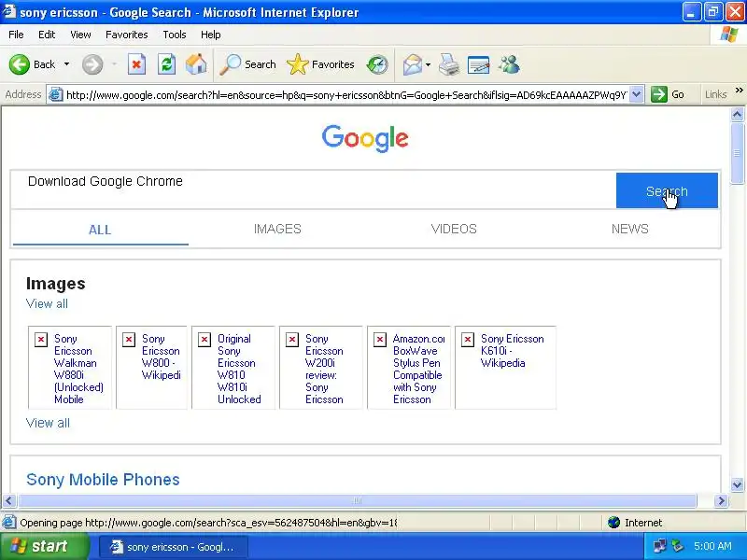Select the ALL results tab

(100, 230)
